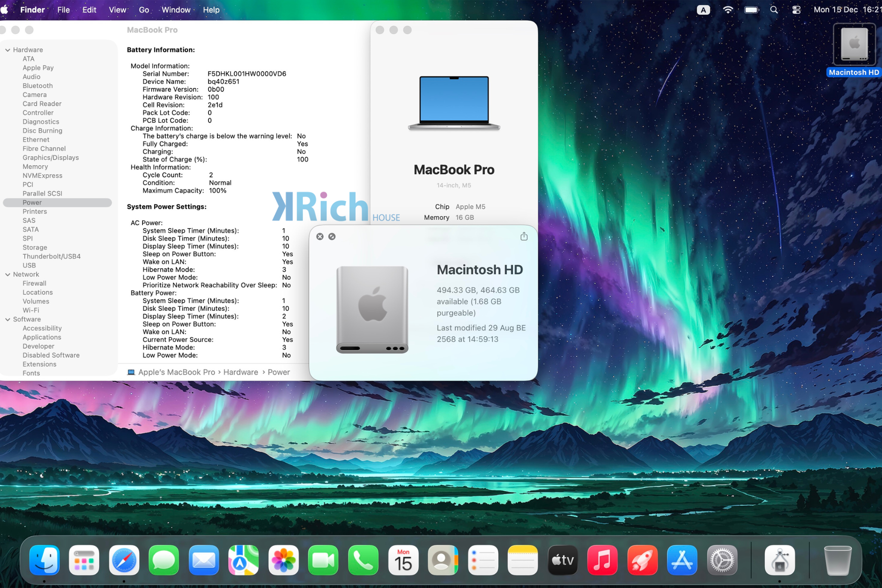882x588 pixels.
Task: Open the Window menu
Action: pyautogui.click(x=176, y=9)
